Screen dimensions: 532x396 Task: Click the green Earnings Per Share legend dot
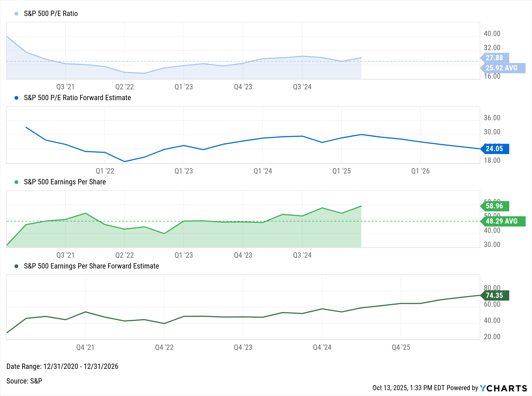[x=16, y=182]
